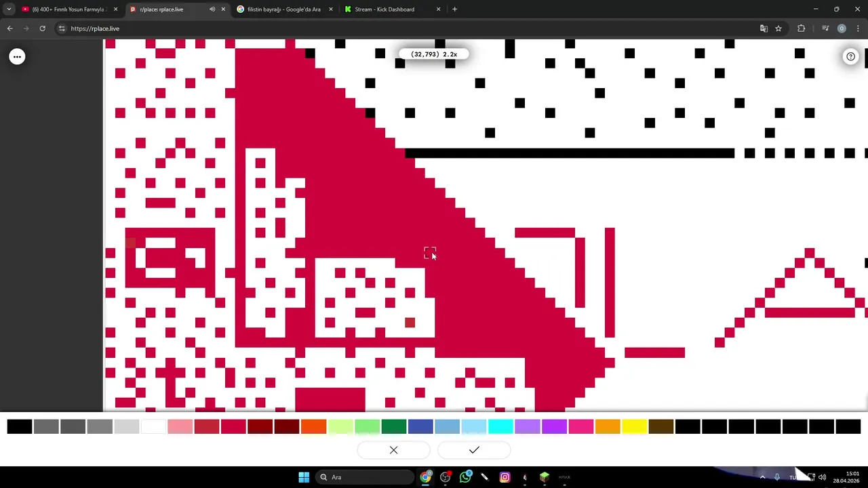Click the rplace.live address bar

(x=407, y=28)
